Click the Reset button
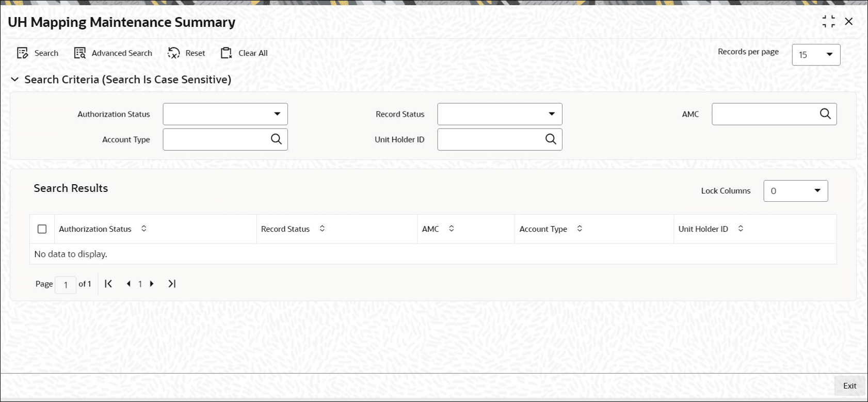 (186, 53)
